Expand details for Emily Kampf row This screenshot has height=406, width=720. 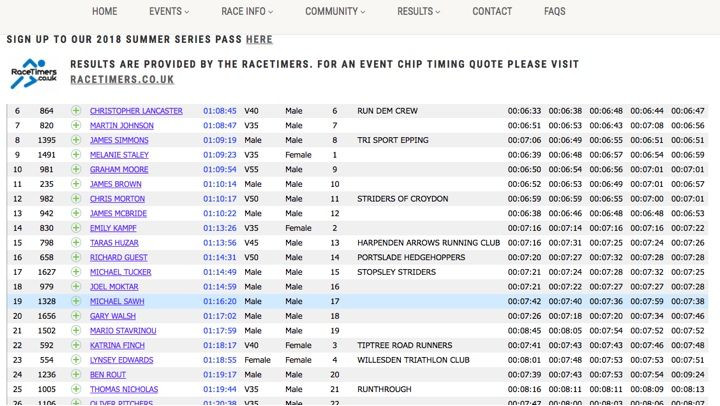(76, 229)
